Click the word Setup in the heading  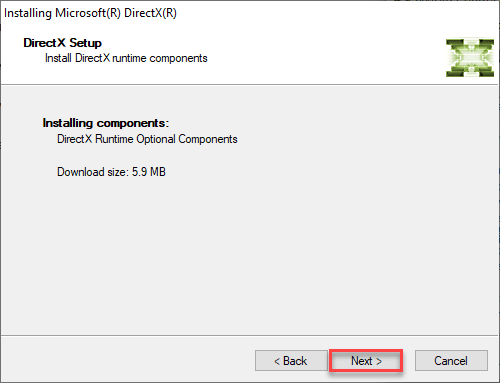coord(85,43)
